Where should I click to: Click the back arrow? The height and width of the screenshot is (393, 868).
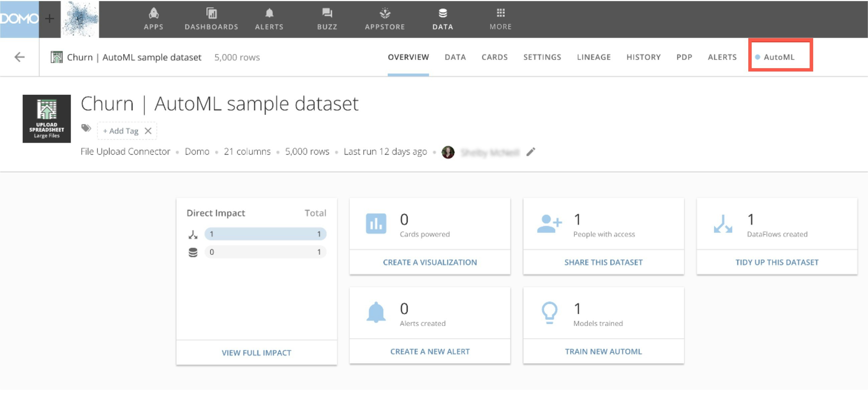[x=19, y=57]
